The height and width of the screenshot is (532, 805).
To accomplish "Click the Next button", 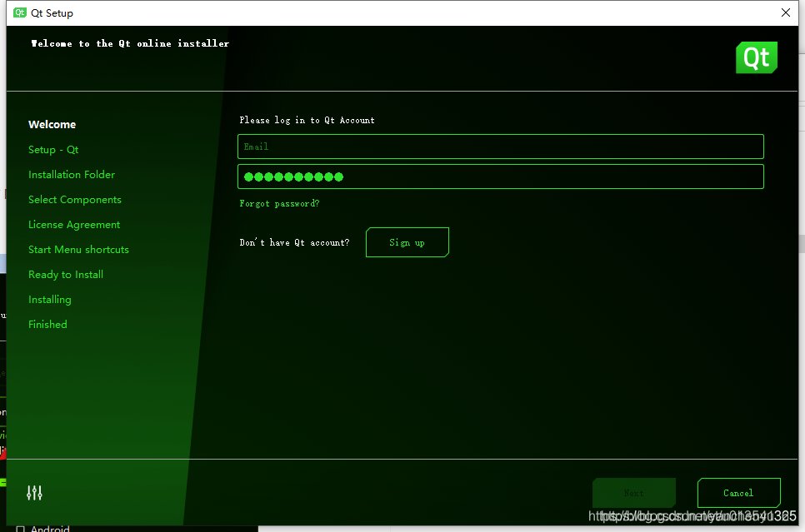I will click(634, 493).
